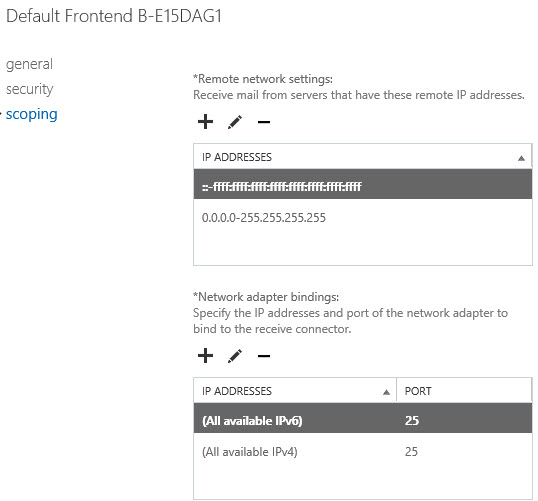Viewport: 538px width, 501px height.
Task: Select the (All available IPv4) binding row
Action: click(363, 452)
